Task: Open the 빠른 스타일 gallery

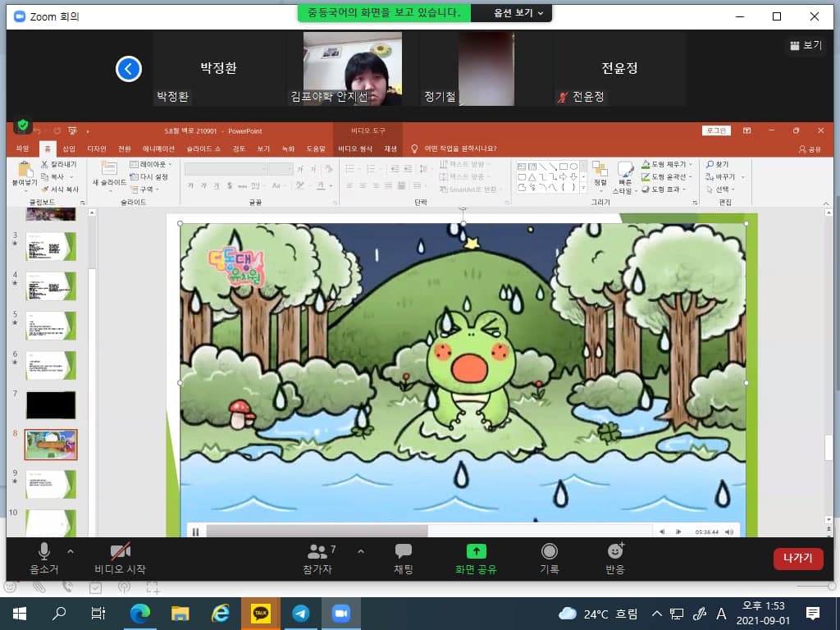Action: click(624, 179)
